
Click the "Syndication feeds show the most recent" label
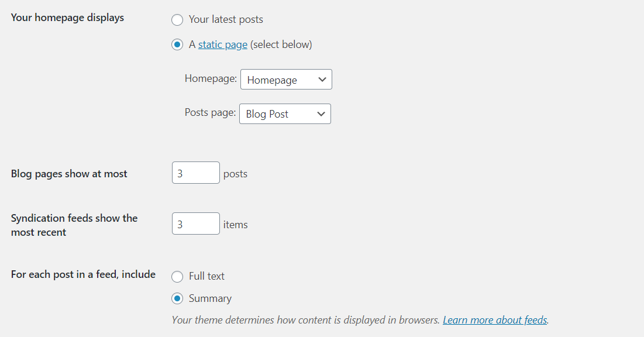pyautogui.click(x=74, y=225)
